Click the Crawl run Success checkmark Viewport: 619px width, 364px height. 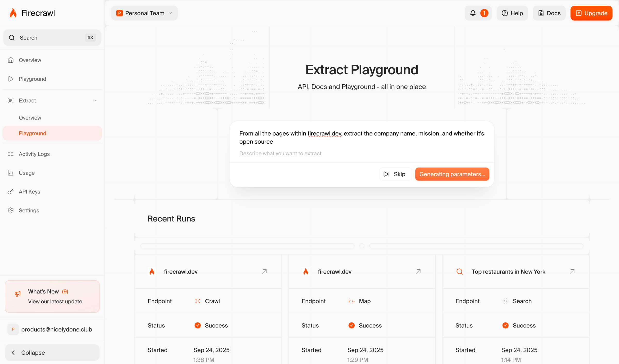[198, 325]
